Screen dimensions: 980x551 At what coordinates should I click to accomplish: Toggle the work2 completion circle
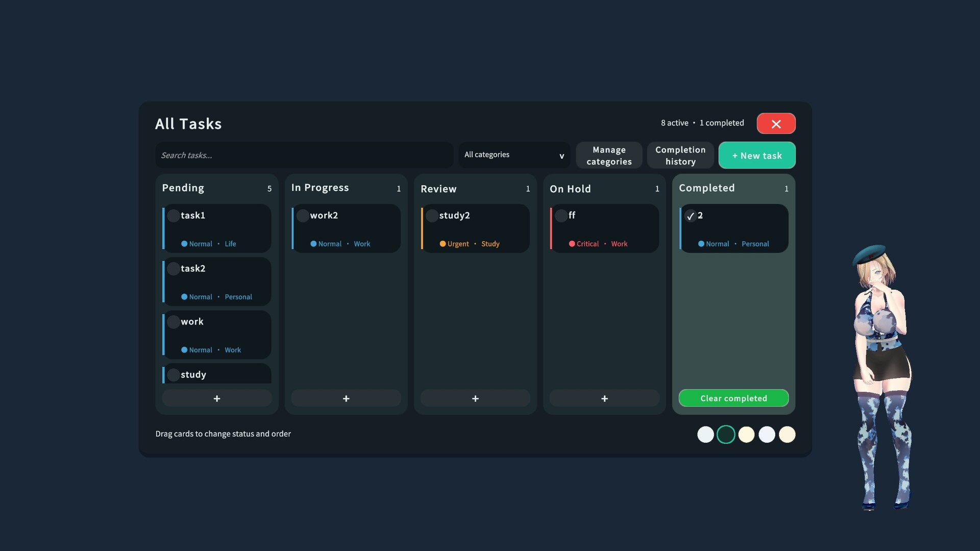pyautogui.click(x=303, y=216)
